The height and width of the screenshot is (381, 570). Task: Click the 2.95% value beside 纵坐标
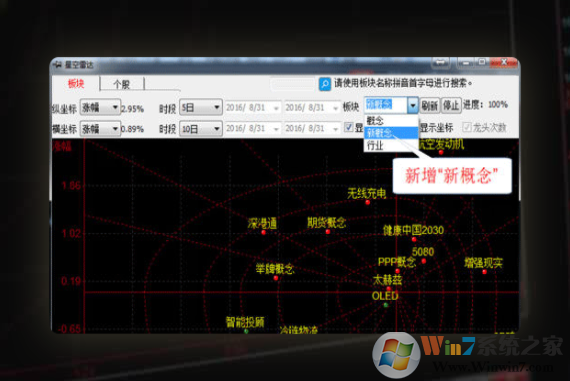tap(132, 109)
